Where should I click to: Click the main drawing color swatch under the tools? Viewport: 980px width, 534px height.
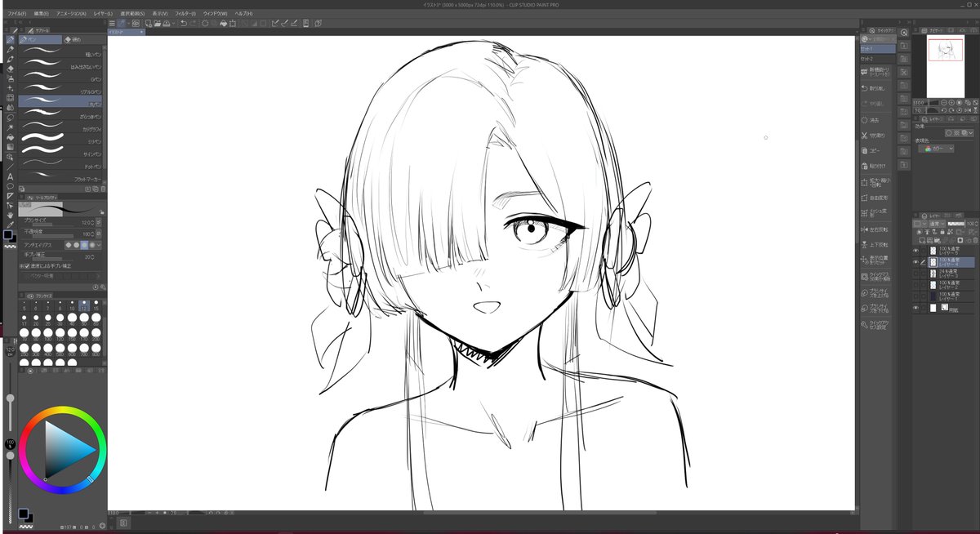(7, 234)
